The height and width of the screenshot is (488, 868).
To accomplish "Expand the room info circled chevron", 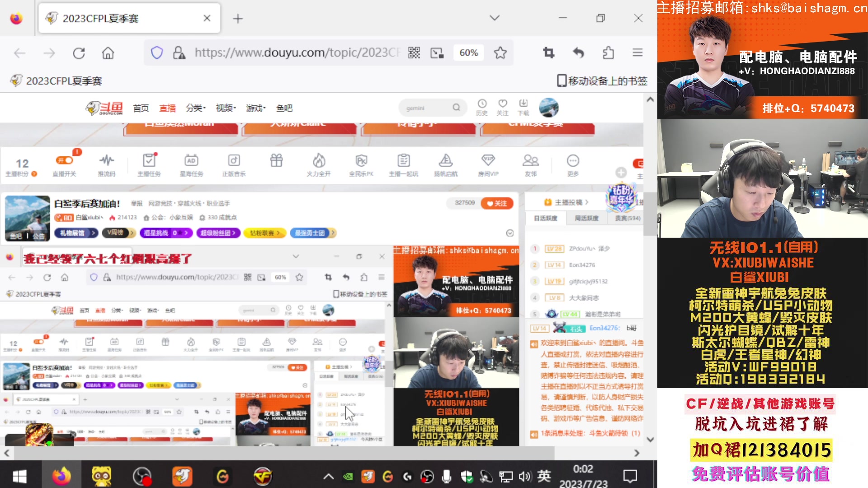I will coord(510,233).
